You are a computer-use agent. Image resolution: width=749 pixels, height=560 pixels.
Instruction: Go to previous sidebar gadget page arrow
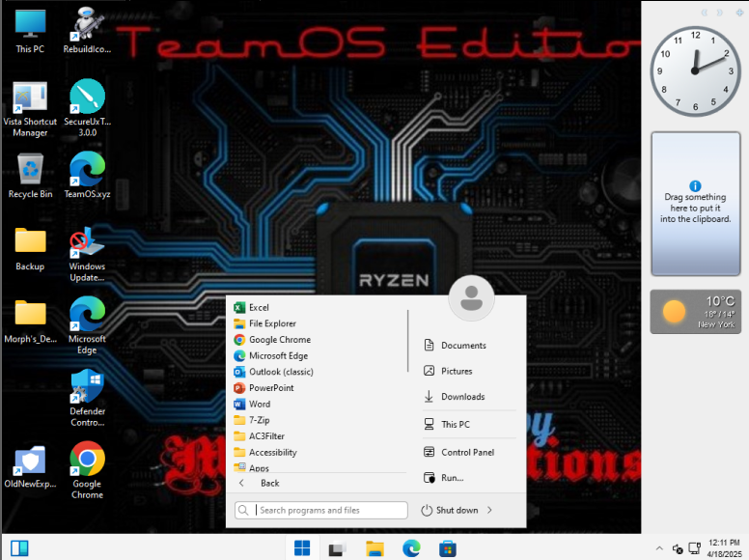(x=704, y=13)
